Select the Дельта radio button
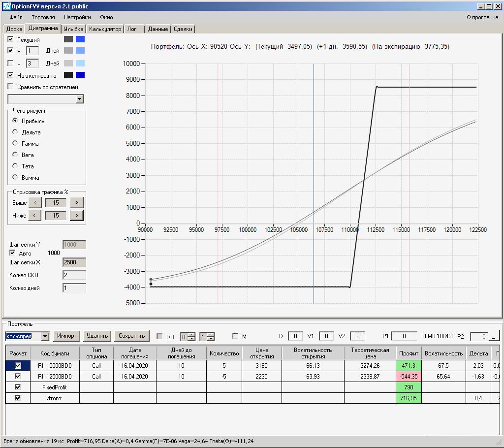This screenshot has width=504, height=448. click(x=15, y=132)
